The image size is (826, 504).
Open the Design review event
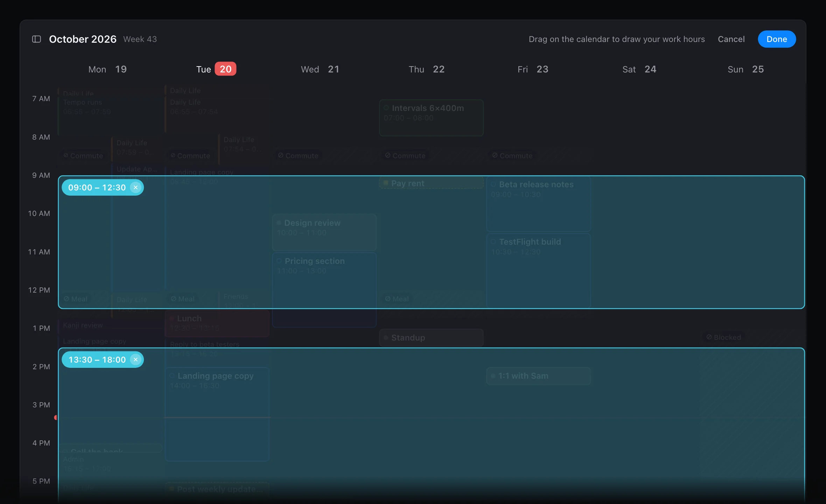pos(324,232)
